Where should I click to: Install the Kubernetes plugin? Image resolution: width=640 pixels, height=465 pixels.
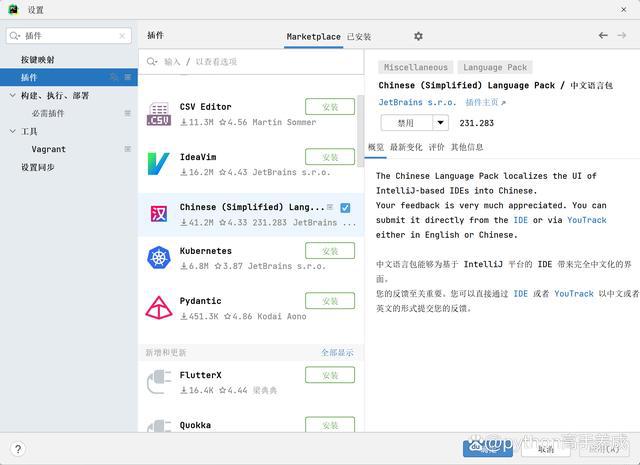[x=329, y=250]
